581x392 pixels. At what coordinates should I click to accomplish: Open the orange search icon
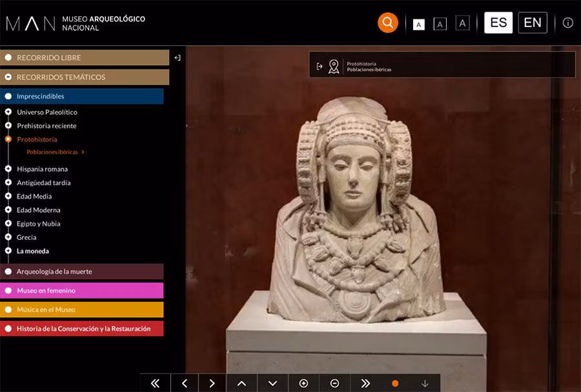pos(387,22)
